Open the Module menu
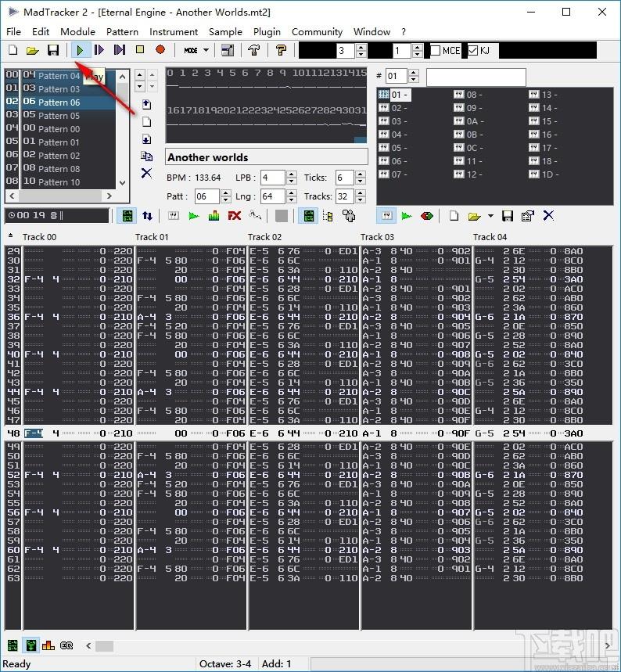The width and height of the screenshot is (621, 672). (x=77, y=32)
